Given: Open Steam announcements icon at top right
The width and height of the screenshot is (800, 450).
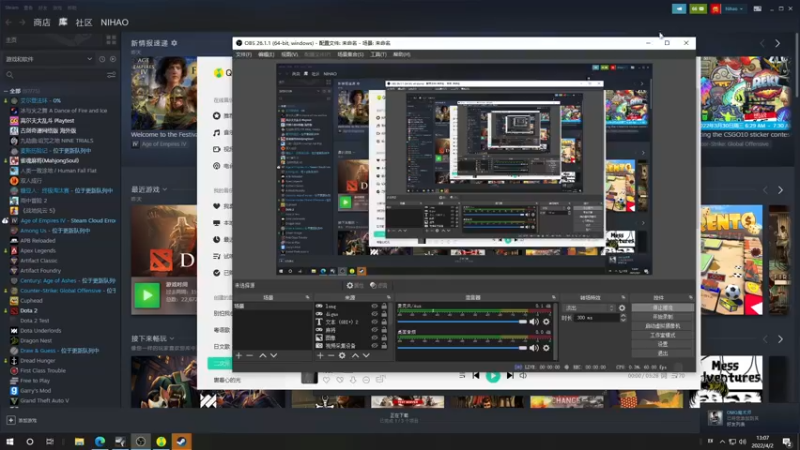Looking at the screenshot, I should pyautogui.click(x=679, y=9).
